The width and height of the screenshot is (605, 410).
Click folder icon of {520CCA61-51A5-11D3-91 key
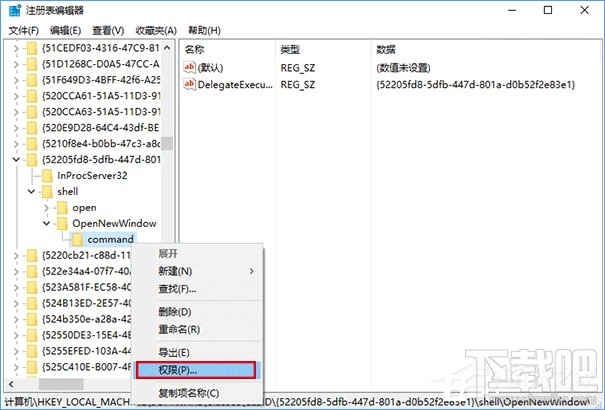click(x=32, y=96)
